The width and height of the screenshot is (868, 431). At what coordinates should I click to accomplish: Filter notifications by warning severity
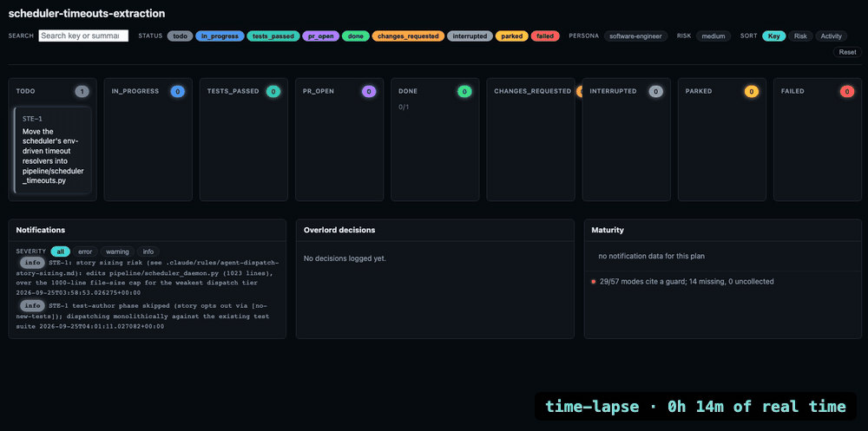coord(117,251)
